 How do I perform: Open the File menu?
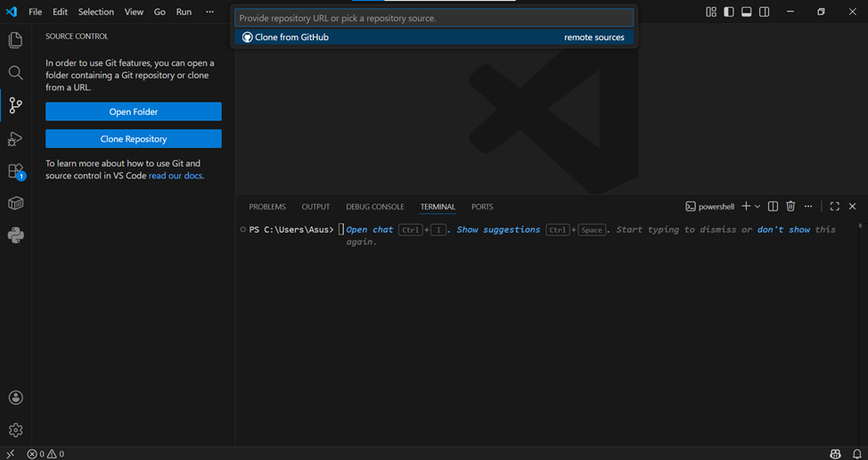(36, 12)
